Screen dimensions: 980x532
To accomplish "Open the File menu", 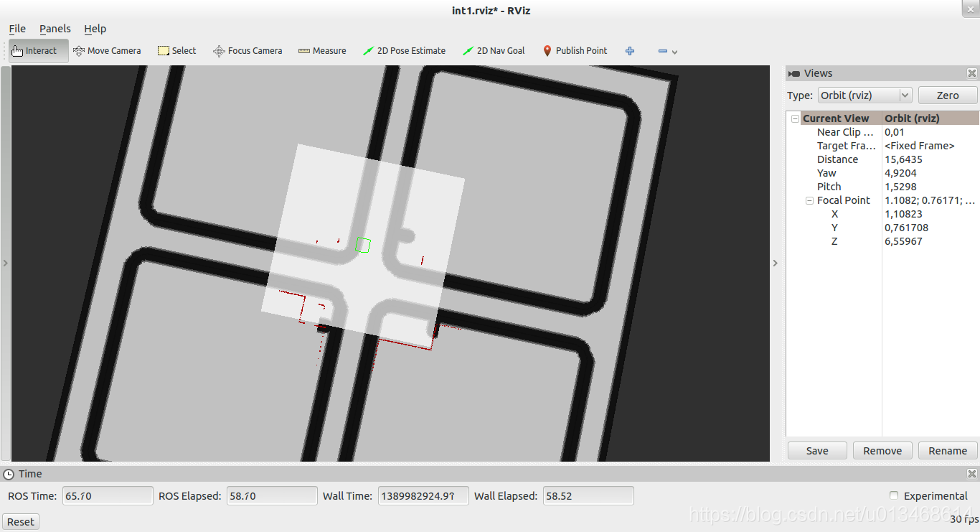I will (17, 29).
